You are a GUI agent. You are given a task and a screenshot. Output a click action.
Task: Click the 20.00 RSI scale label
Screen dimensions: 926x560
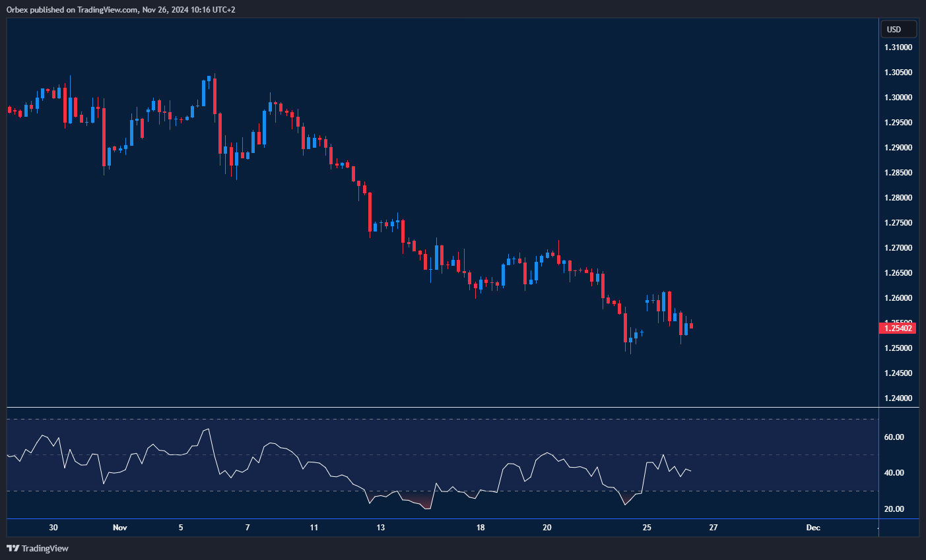pyautogui.click(x=894, y=509)
